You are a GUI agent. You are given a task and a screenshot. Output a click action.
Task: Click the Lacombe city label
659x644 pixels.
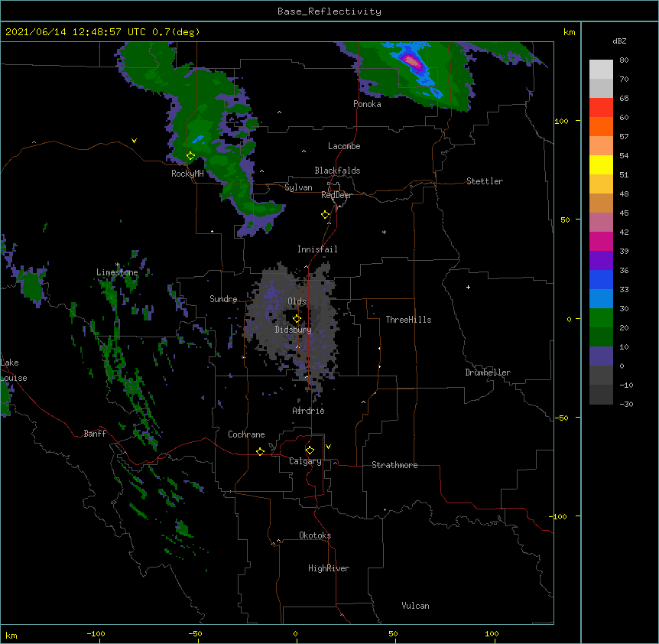click(x=344, y=146)
